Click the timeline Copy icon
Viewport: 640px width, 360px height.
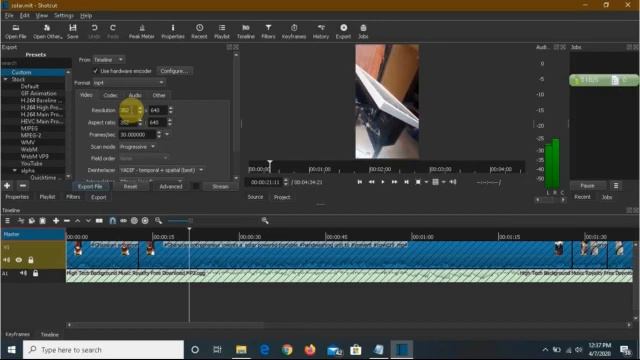(32, 221)
